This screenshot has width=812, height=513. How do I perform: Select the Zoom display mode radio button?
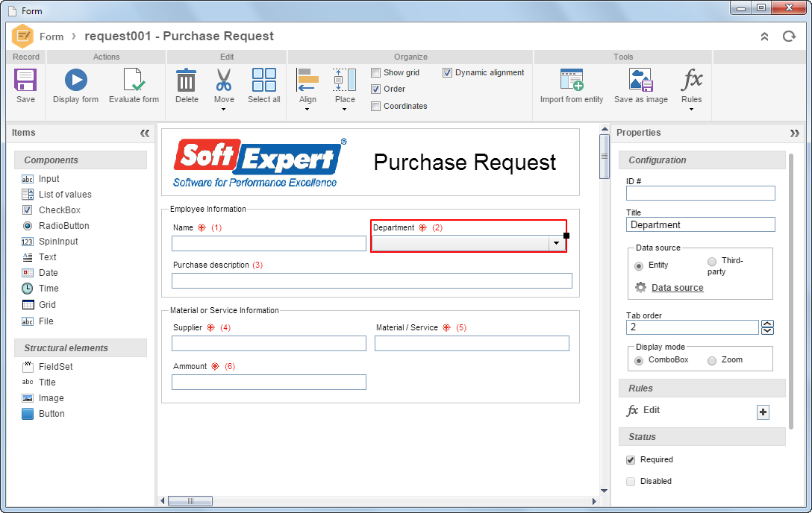712,360
